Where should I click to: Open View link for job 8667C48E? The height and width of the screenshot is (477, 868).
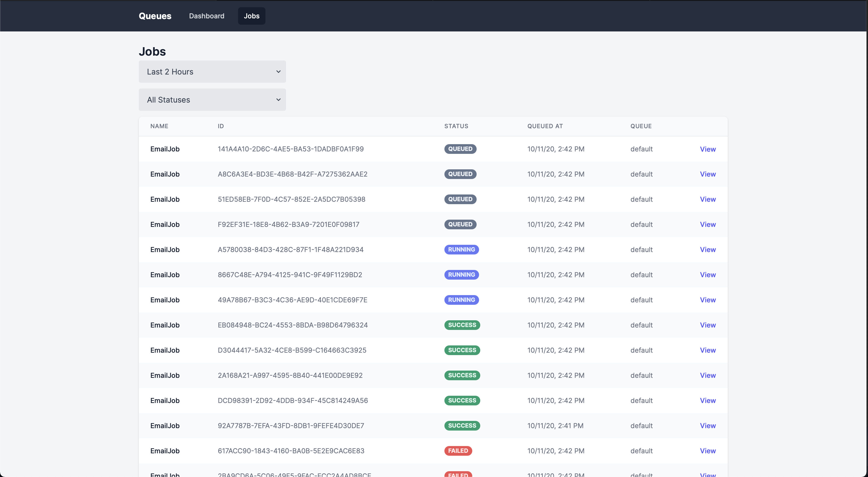tap(708, 275)
